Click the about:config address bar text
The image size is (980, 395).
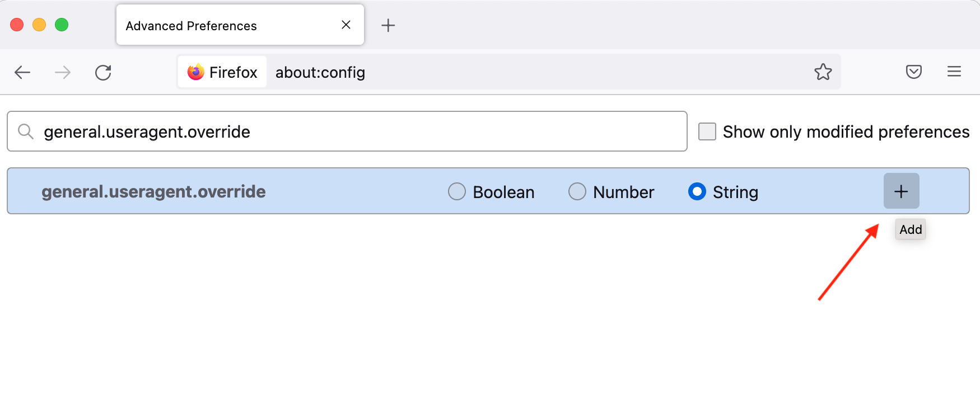click(x=320, y=72)
